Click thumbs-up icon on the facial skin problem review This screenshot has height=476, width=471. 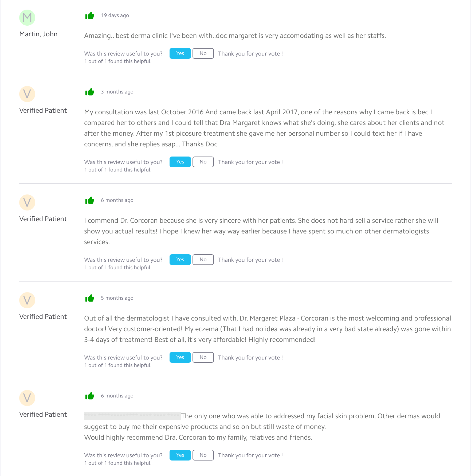click(x=90, y=396)
